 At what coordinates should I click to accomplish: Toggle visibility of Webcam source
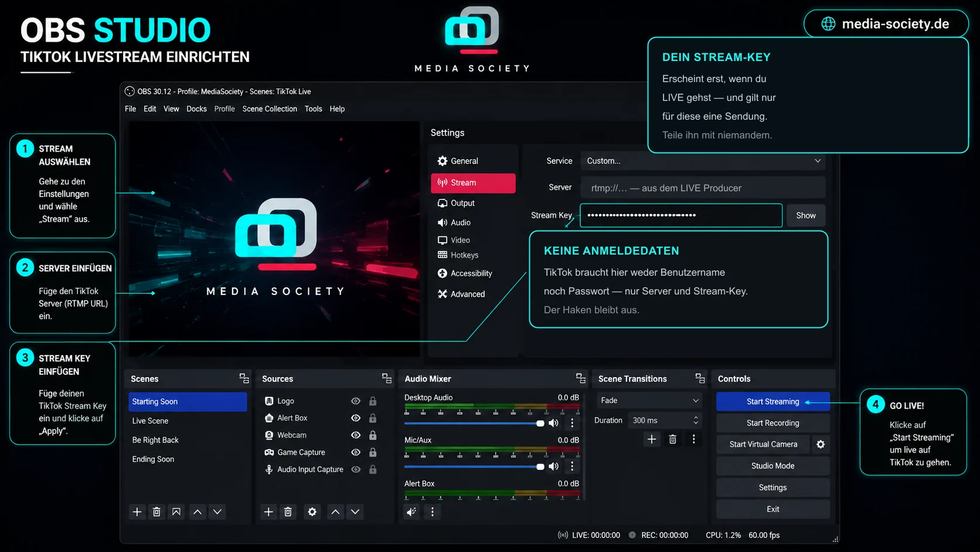pyautogui.click(x=356, y=435)
